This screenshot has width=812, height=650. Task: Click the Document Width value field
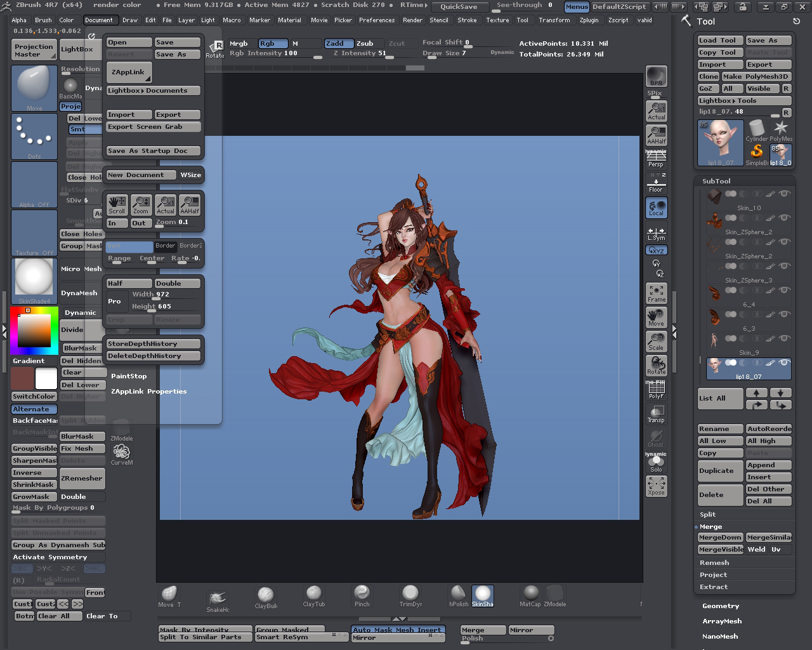pyautogui.click(x=166, y=295)
